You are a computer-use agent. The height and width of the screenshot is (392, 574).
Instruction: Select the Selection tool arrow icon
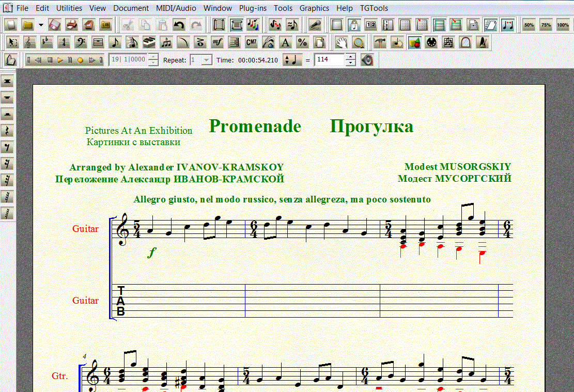pyautogui.click(x=12, y=42)
